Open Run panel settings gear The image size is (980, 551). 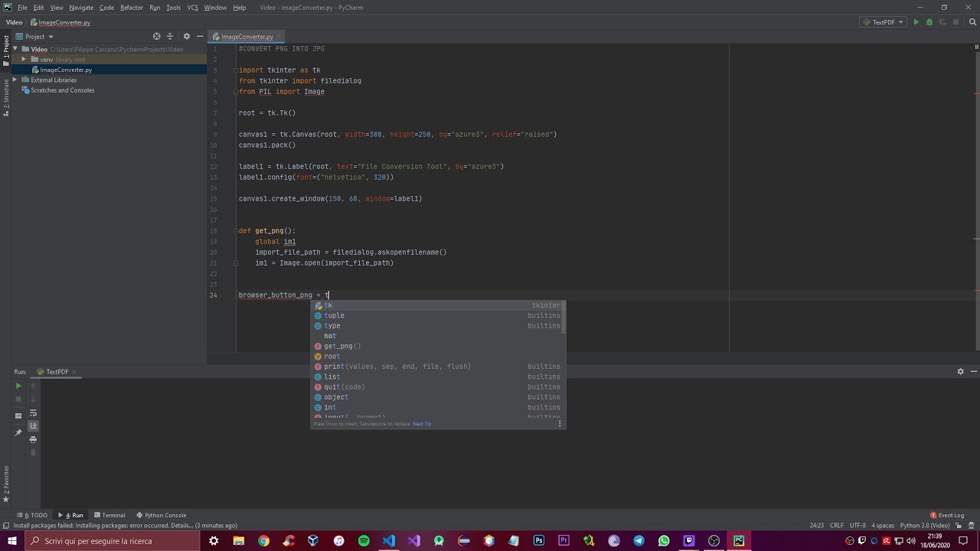[x=960, y=371]
